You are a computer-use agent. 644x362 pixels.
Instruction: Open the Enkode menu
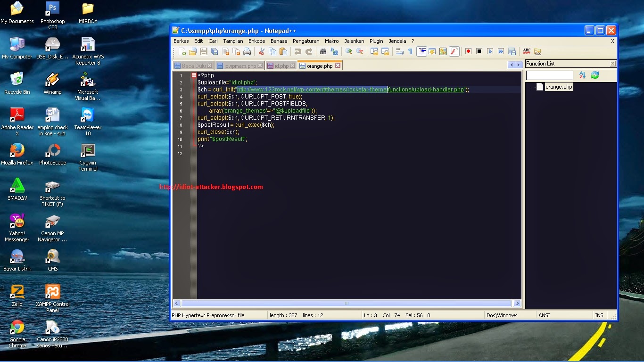click(x=257, y=41)
